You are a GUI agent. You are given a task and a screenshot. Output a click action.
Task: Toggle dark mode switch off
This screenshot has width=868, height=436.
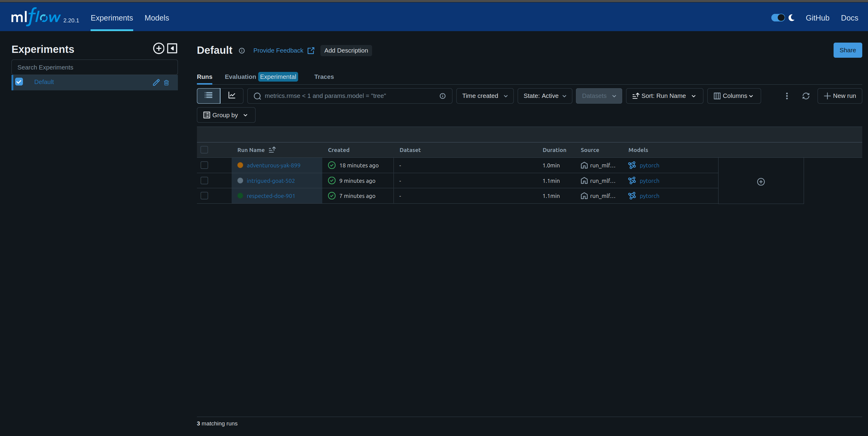(x=778, y=18)
